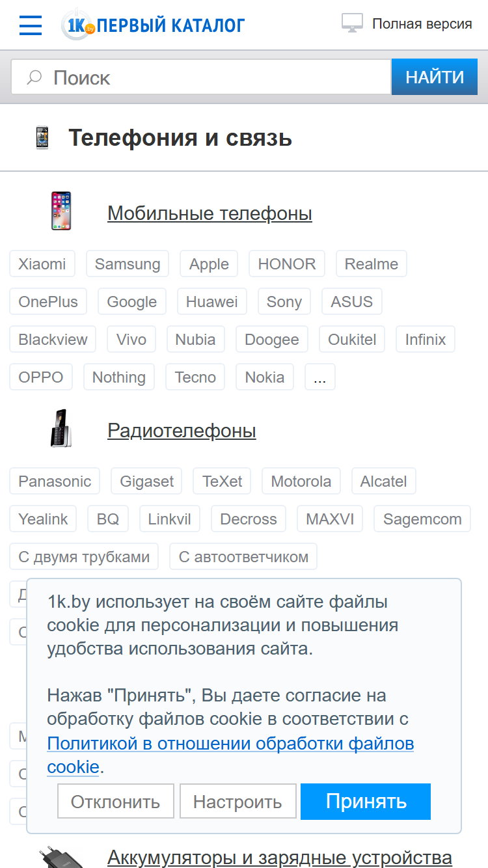Click the 1K.by Первый Каталог logo
This screenshot has width=488, height=868.
(153, 25)
